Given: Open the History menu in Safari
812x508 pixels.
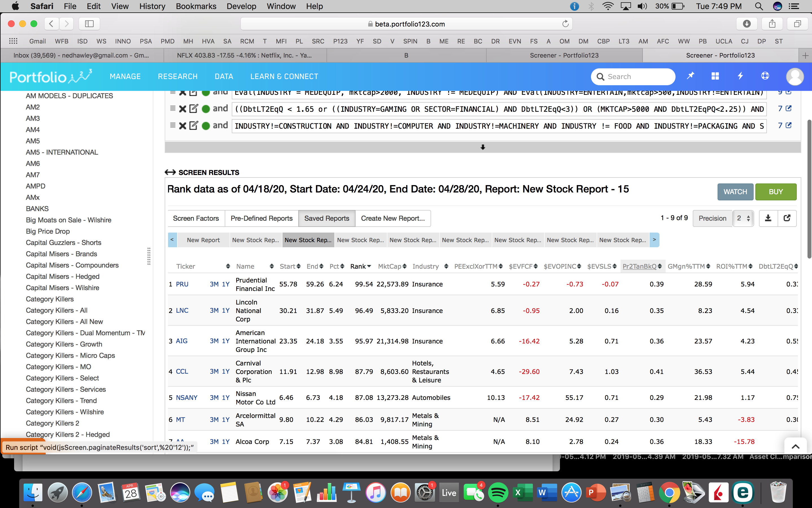Looking at the screenshot, I should (x=152, y=6).
